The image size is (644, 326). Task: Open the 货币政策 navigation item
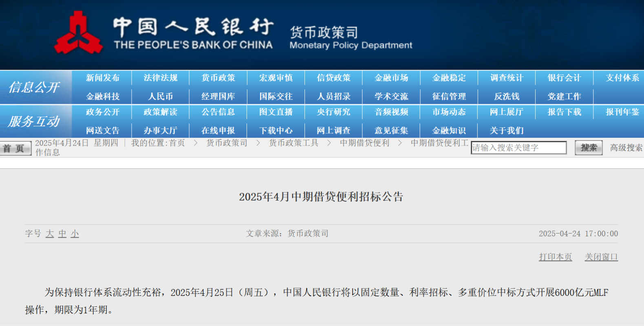[218, 78]
